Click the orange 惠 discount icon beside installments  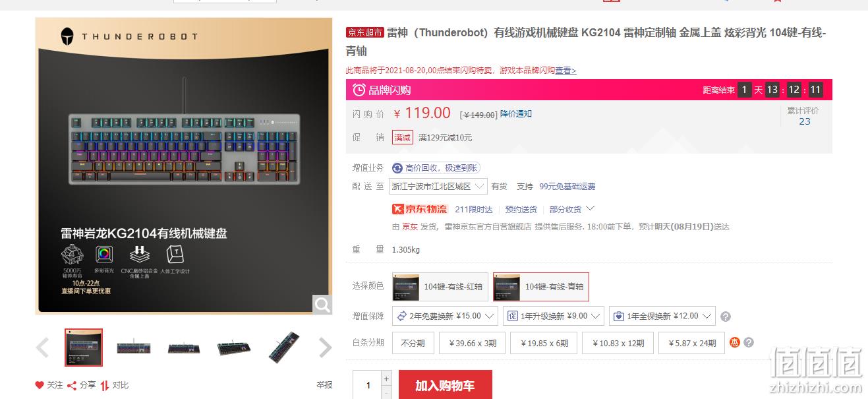[x=735, y=342]
